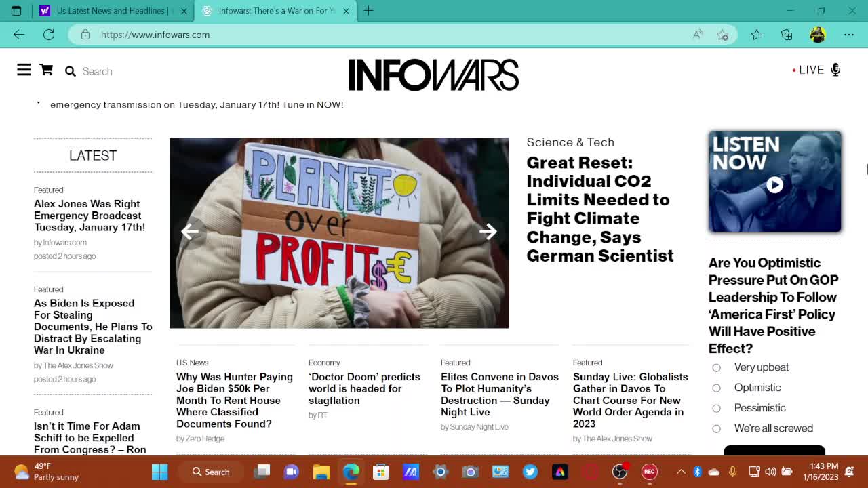Select the Pessimistic poll option
868x488 pixels.
pyautogui.click(x=716, y=408)
